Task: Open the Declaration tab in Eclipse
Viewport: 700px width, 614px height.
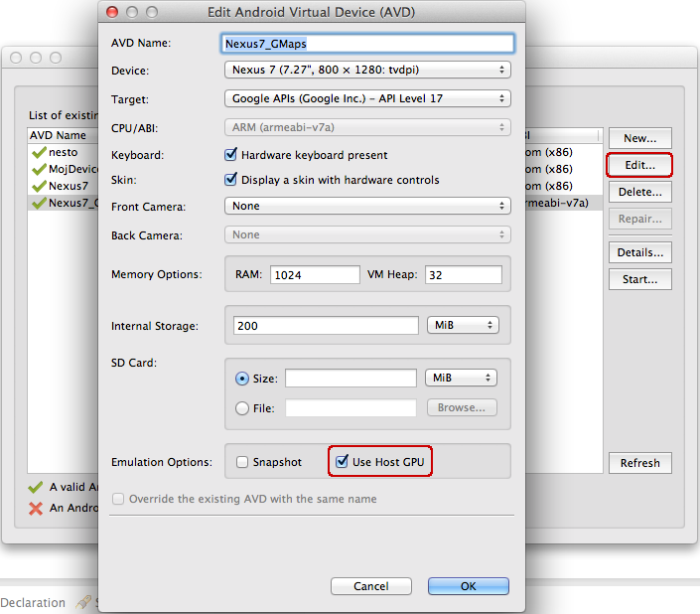Action: pos(33,602)
